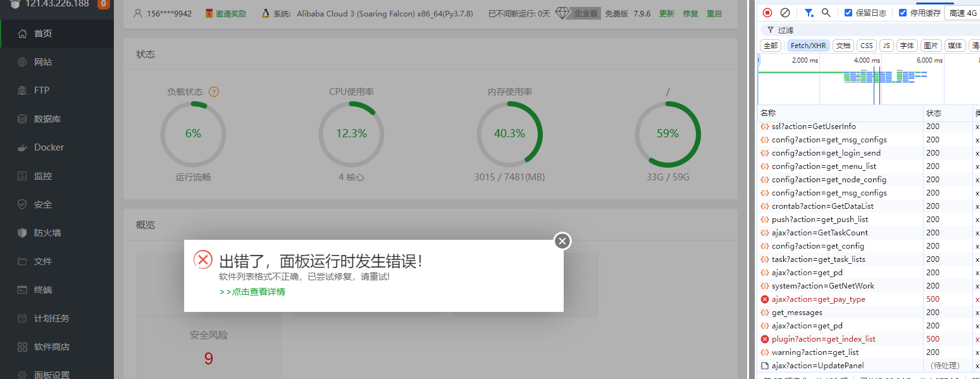
Task: Click the 企业版 diamond badge
Action: (578, 13)
